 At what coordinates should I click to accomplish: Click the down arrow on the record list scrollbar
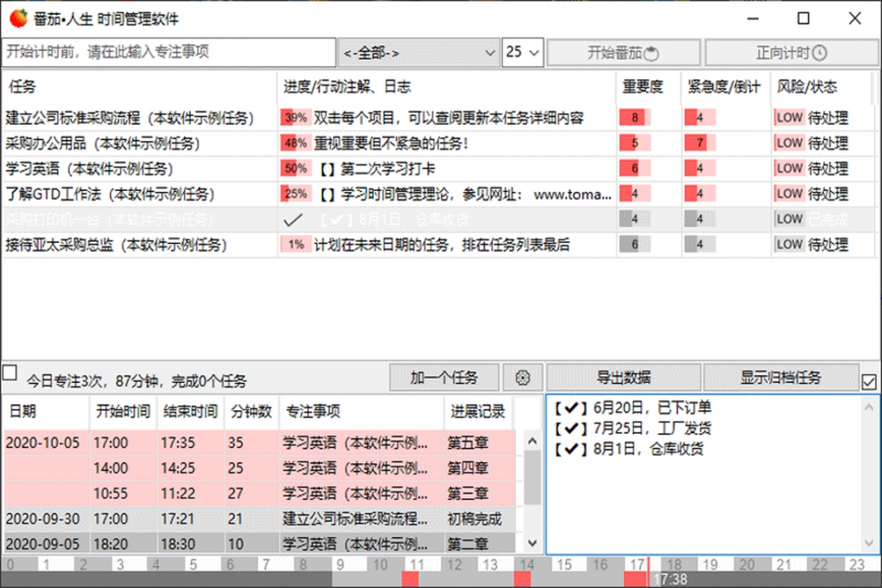[x=532, y=541]
